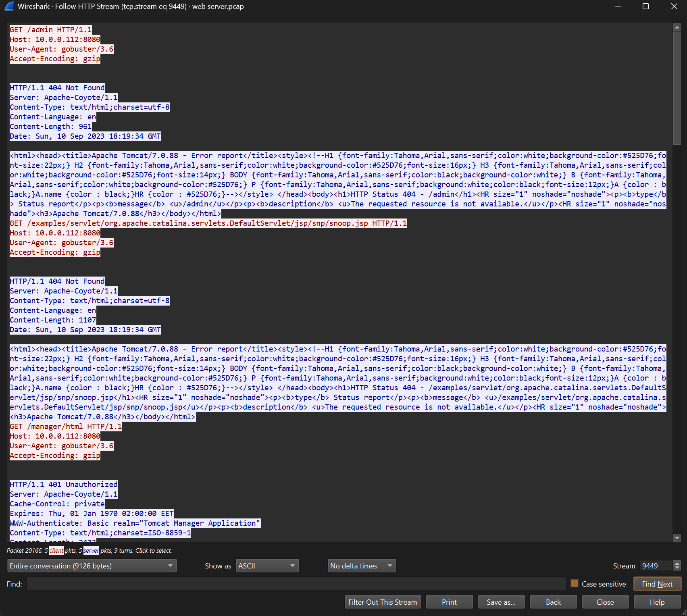Click the GET snoop.jsp request line
687x616 pixels.
click(208, 223)
